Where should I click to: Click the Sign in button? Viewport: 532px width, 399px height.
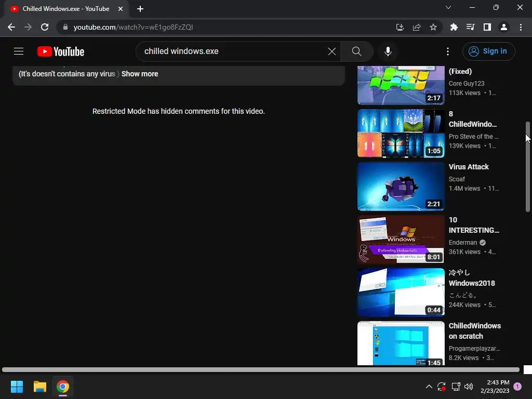click(488, 51)
